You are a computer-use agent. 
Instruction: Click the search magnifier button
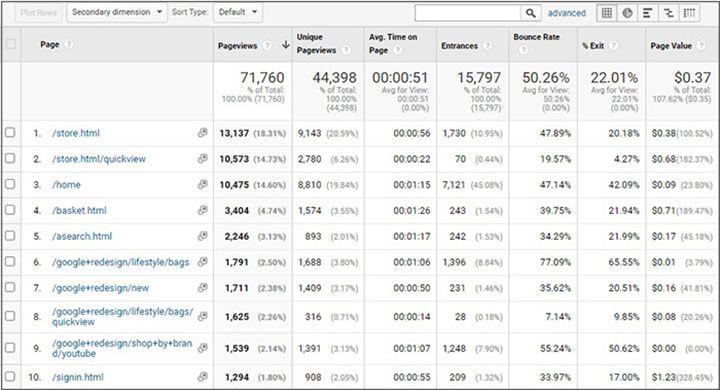pos(530,13)
